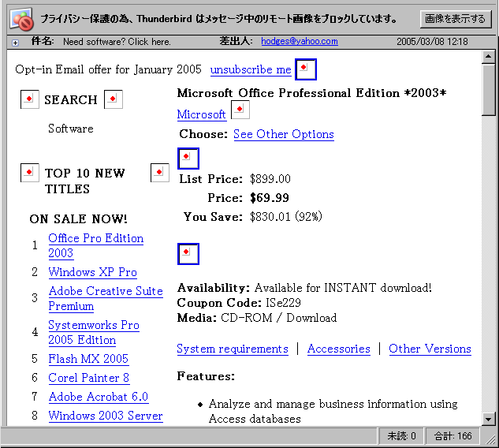Viewport: 499px width, 448px height.
Task: Open Office Pro Edition 2003 link
Action: (x=96, y=245)
